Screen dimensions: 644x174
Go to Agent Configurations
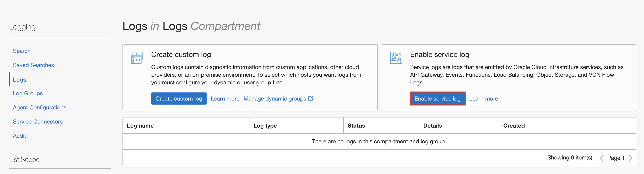click(x=39, y=108)
